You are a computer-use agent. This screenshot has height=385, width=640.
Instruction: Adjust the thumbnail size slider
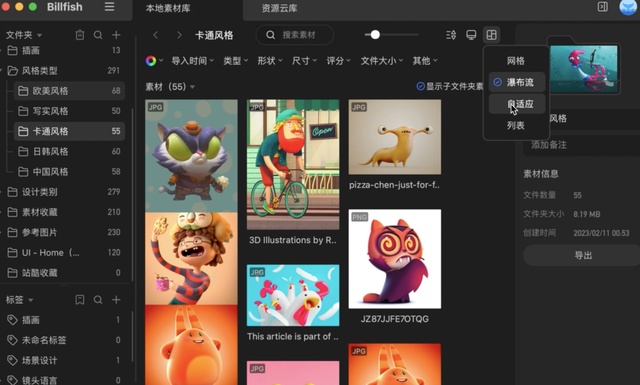coord(375,35)
